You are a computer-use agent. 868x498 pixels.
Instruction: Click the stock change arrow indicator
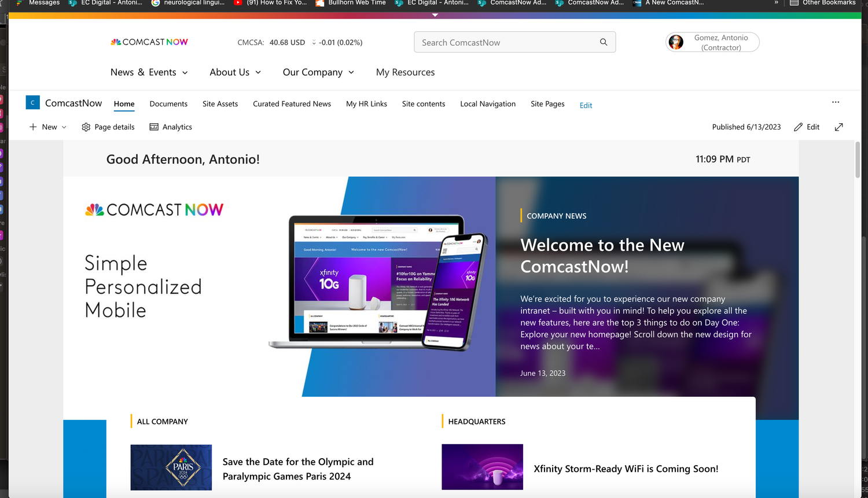click(314, 43)
